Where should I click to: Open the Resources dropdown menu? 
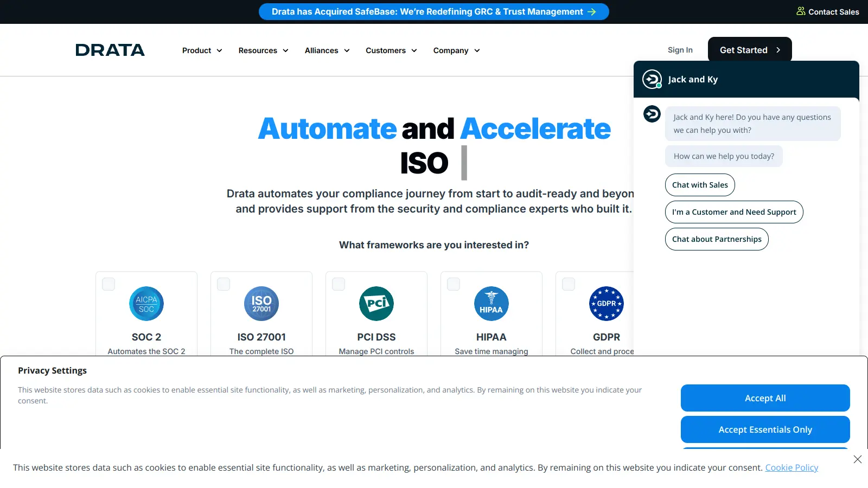tap(263, 50)
